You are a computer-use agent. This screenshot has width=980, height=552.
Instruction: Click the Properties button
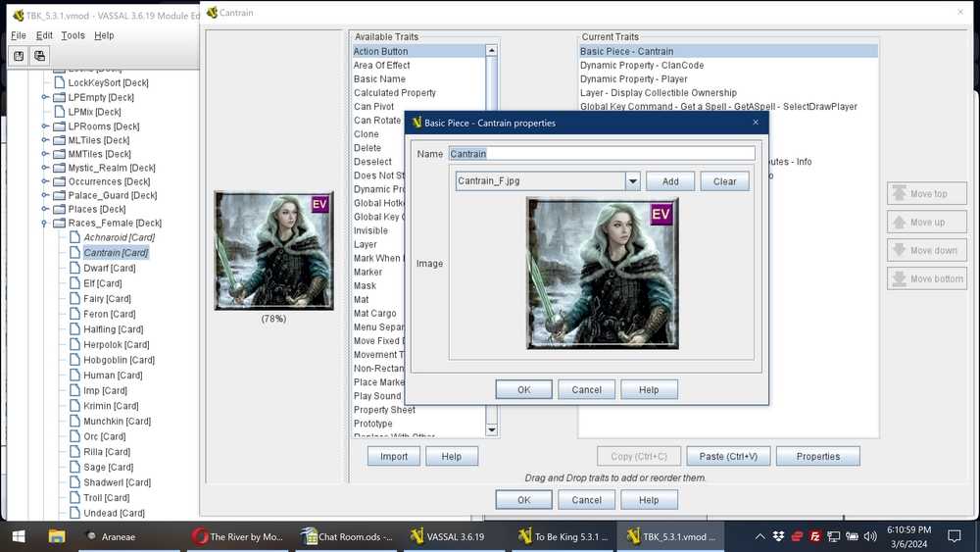click(x=818, y=456)
